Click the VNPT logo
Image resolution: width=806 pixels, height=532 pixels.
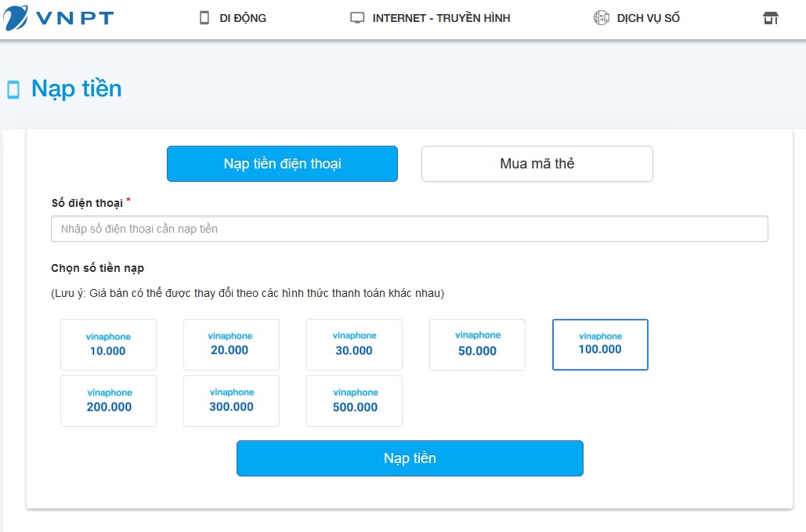(x=59, y=17)
